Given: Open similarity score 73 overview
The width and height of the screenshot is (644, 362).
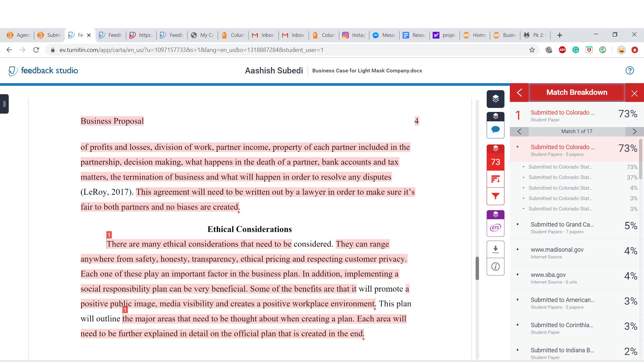Looking at the screenshot, I should [495, 162].
